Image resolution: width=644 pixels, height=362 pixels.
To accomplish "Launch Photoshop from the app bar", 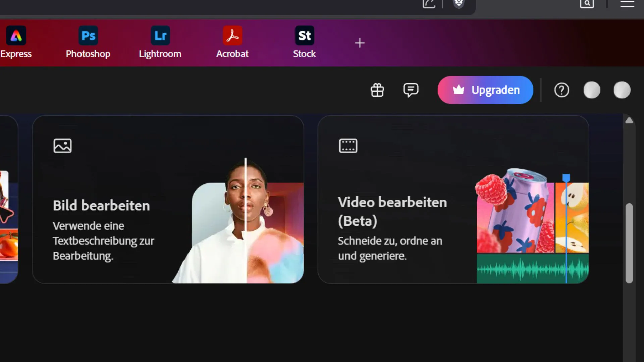I will click(88, 36).
